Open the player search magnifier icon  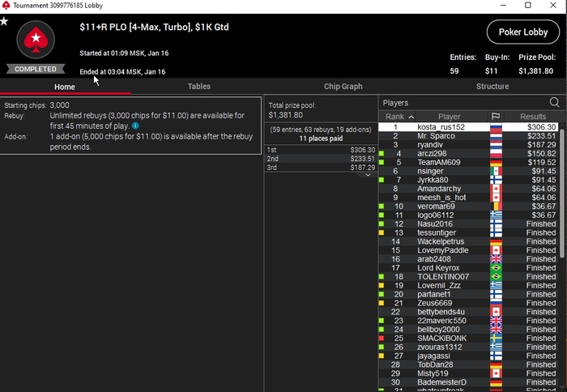point(554,103)
